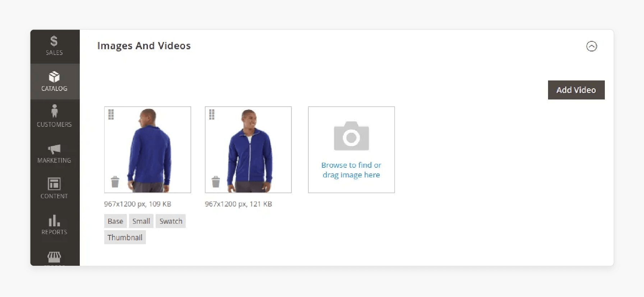The height and width of the screenshot is (297, 644).
Task: Click the camera upload placeholder icon
Action: point(351,136)
